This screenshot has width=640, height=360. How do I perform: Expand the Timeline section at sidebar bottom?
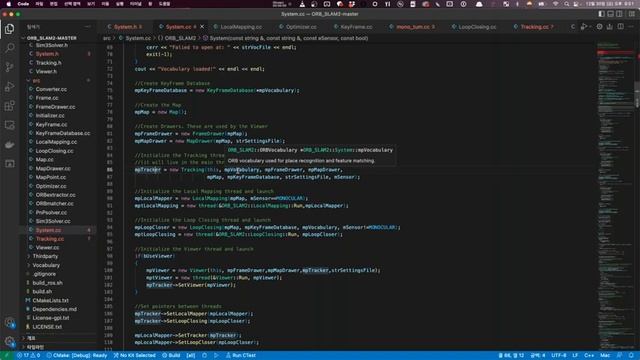pyautogui.click(x=35, y=347)
